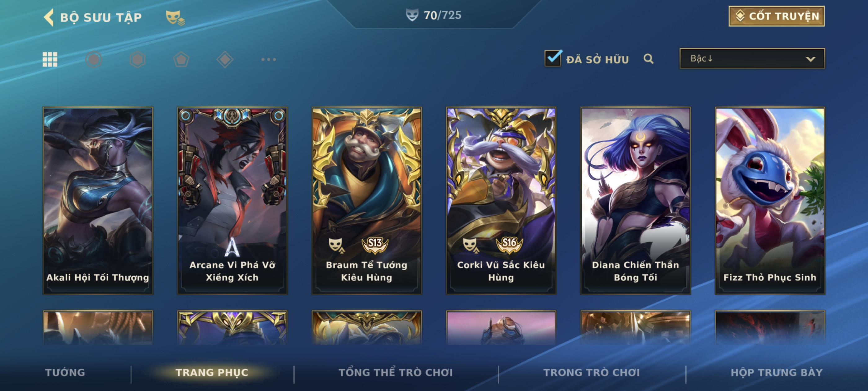The width and height of the screenshot is (868, 391).
Task: Expand the sort chevron arrow
Action: [x=810, y=59]
